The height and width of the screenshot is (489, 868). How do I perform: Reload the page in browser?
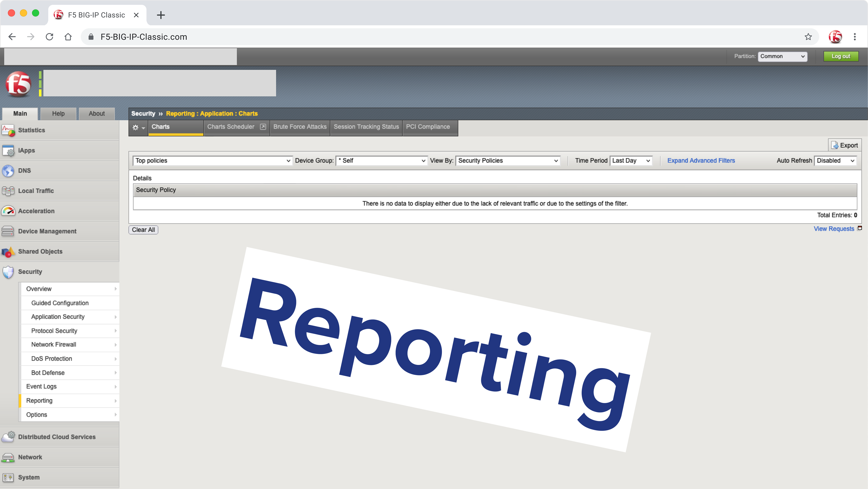point(50,37)
